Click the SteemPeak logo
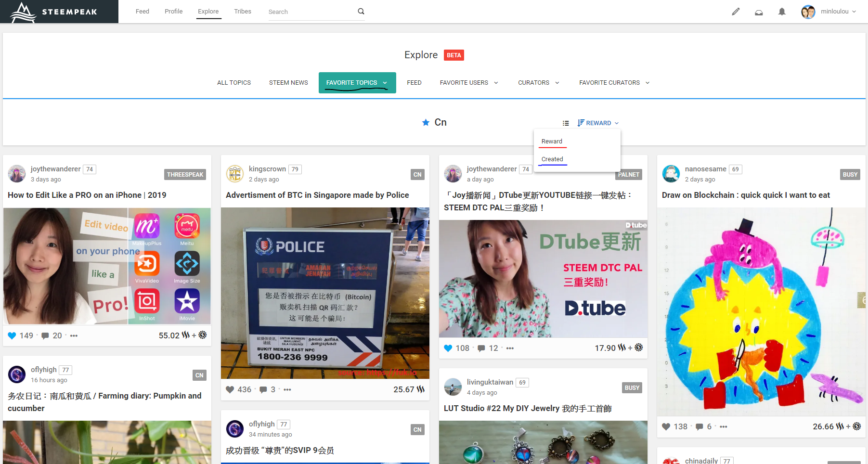 click(59, 12)
